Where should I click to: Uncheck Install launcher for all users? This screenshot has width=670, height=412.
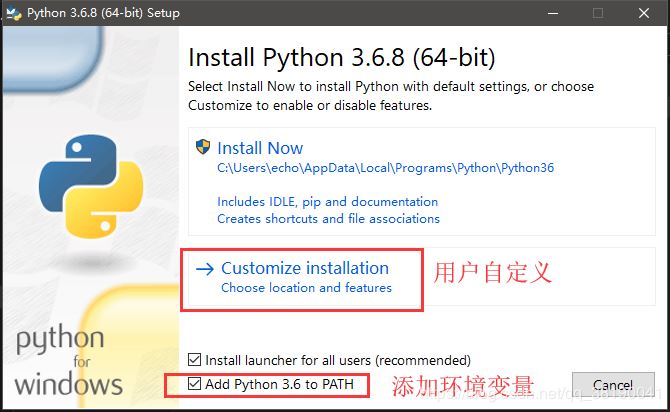(x=196, y=360)
